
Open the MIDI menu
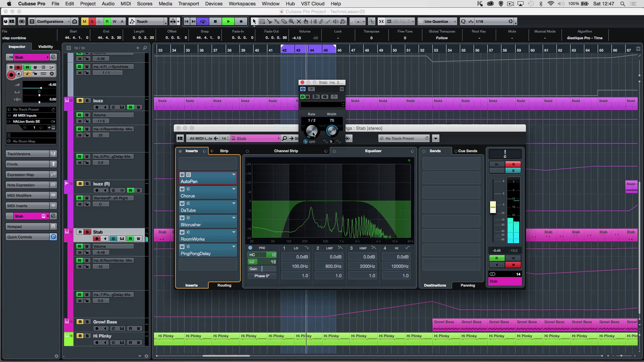tap(126, 4)
